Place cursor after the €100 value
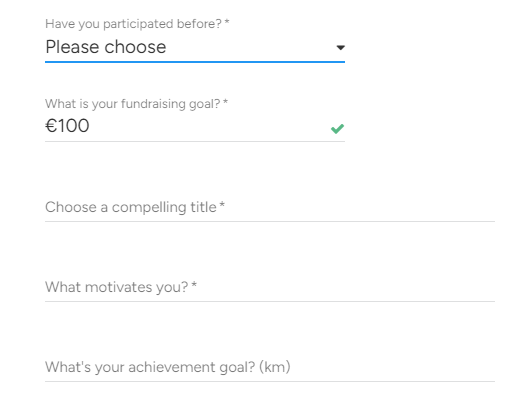 (x=91, y=126)
